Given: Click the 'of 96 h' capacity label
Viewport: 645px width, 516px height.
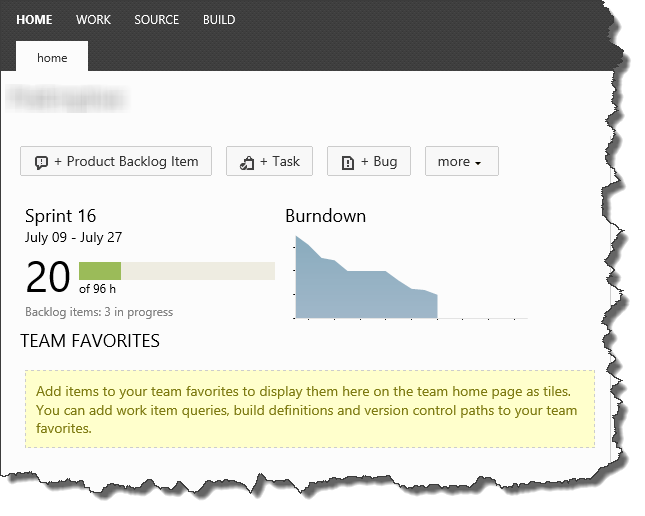Looking at the screenshot, I should 99,290.
